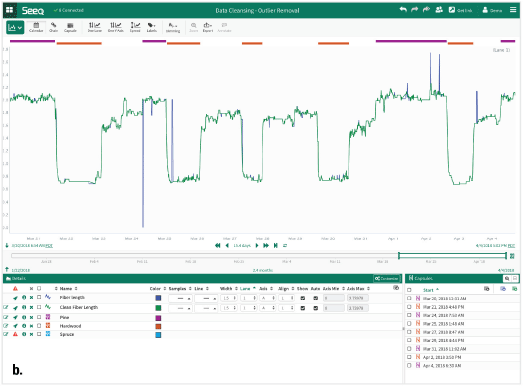Image resolution: width=523 pixels, height=387 pixels.
Task: Click the Customize button in Details
Action: click(x=386, y=279)
